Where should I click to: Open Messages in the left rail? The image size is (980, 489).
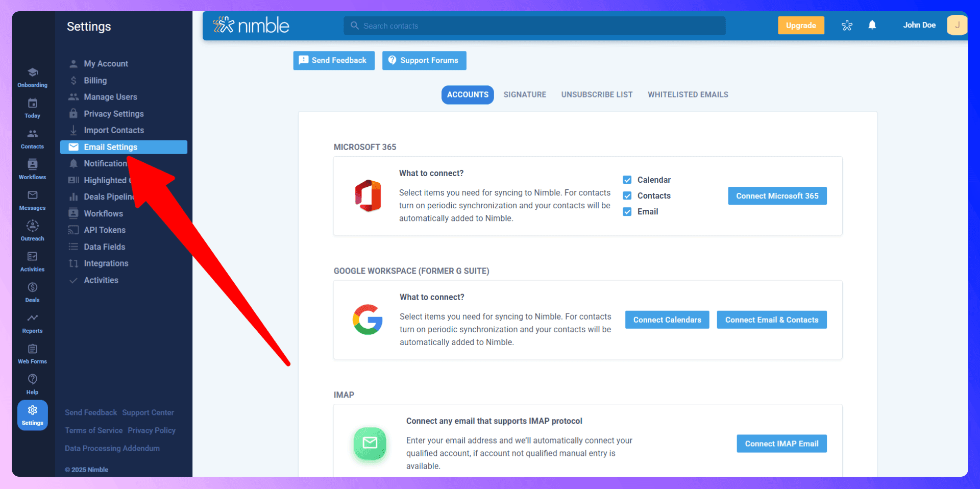pos(32,200)
